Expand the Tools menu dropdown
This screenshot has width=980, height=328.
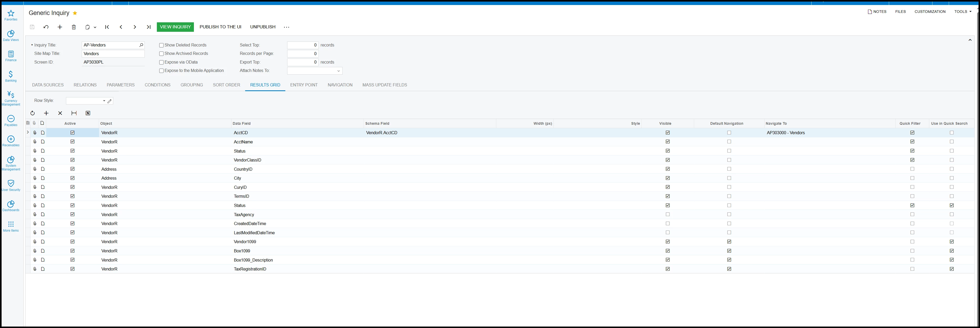[x=962, y=12]
